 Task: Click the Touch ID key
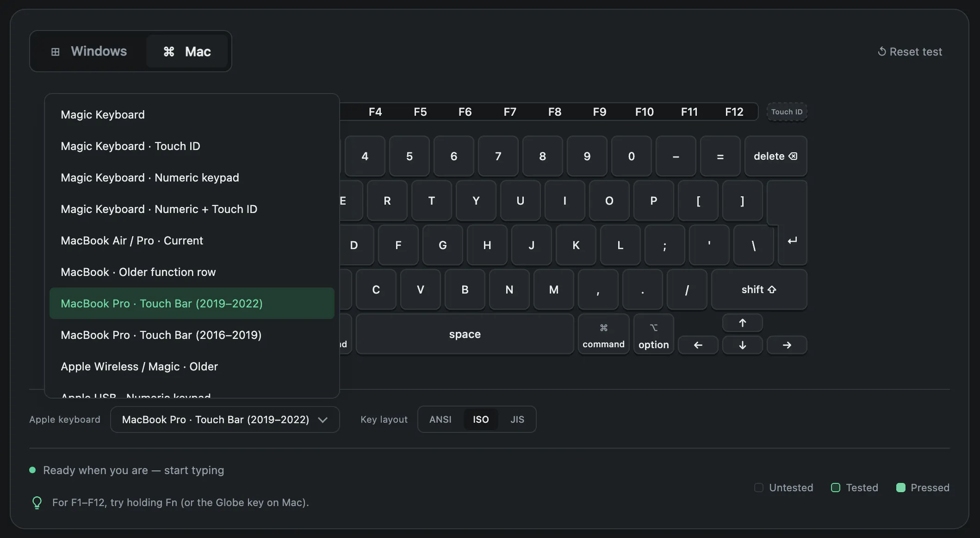click(787, 112)
